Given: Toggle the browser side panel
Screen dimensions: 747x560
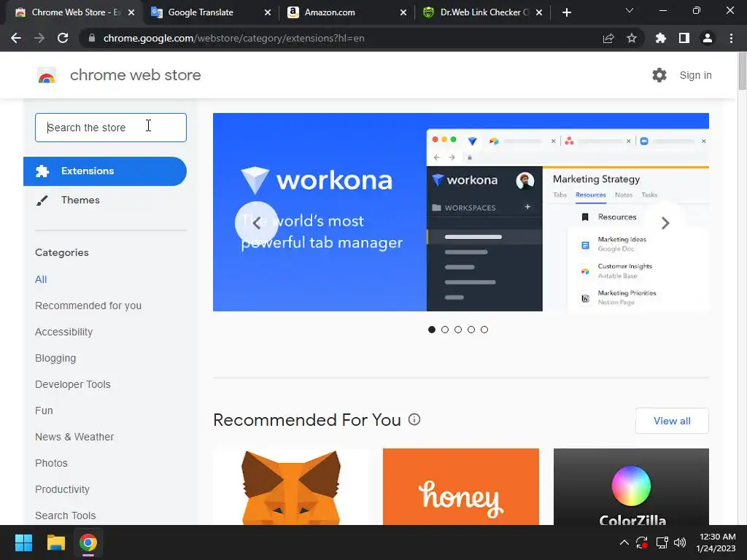Looking at the screenshot, I should pos(684,38).
